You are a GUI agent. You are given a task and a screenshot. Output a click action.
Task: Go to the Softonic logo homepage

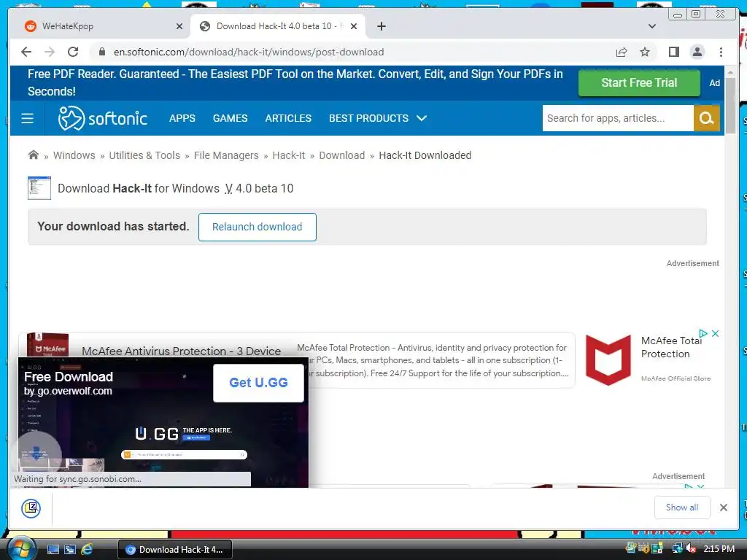pyautogui.click(x=102, y=118)
